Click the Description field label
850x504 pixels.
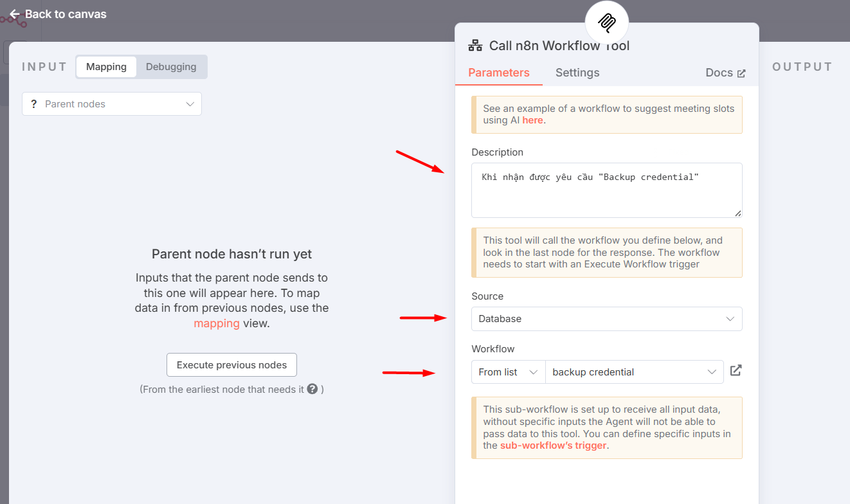[497, 152]
